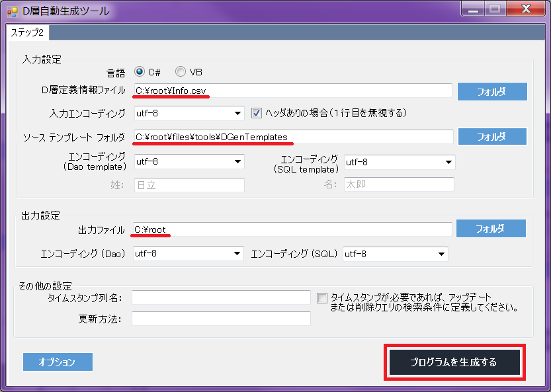The height and width of the screenshot is (392, 551).
Task: Open the オプション button
Action: (x=58, y=362)
